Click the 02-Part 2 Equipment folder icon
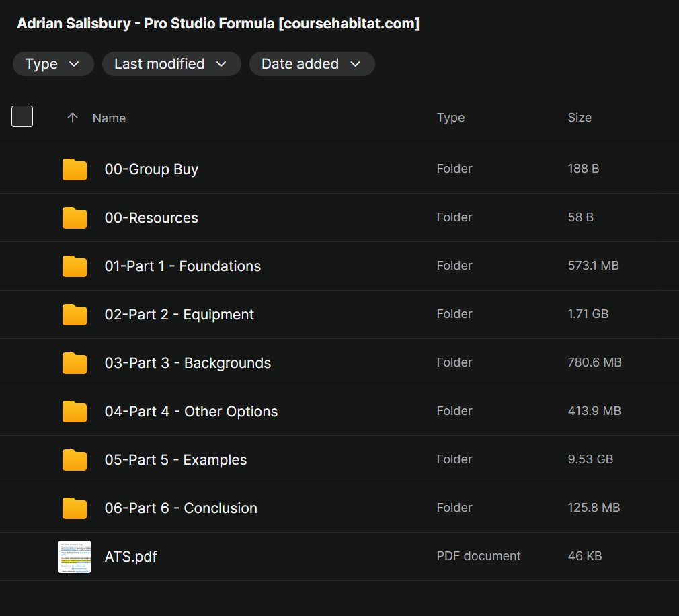The width and height of the screenshot is (679, 616). pos(75,315)
